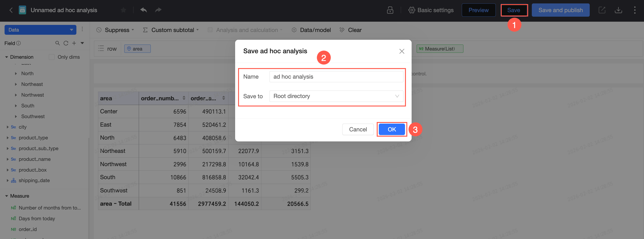Select the area pill in row
The height and width of the screenshot is (239, 644).
pos(137,49)
